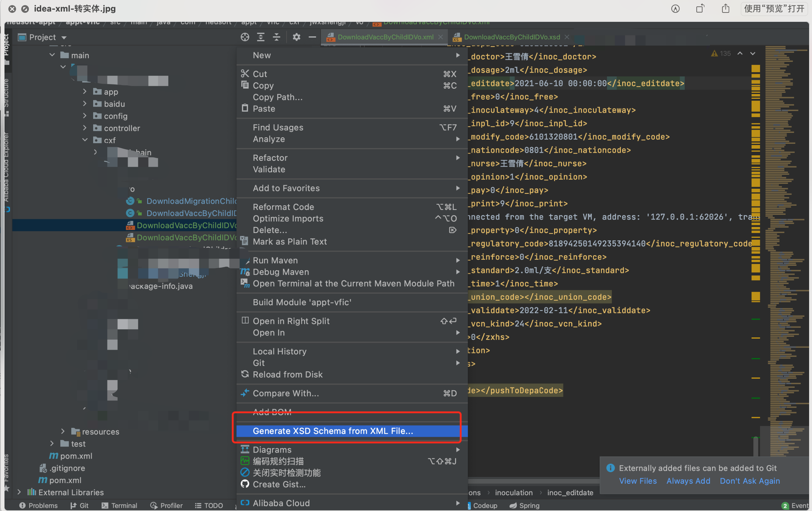The width and height of the screenshot is (812, 511).
Task: Toggle the Favorites tool window
Action: 7,471
